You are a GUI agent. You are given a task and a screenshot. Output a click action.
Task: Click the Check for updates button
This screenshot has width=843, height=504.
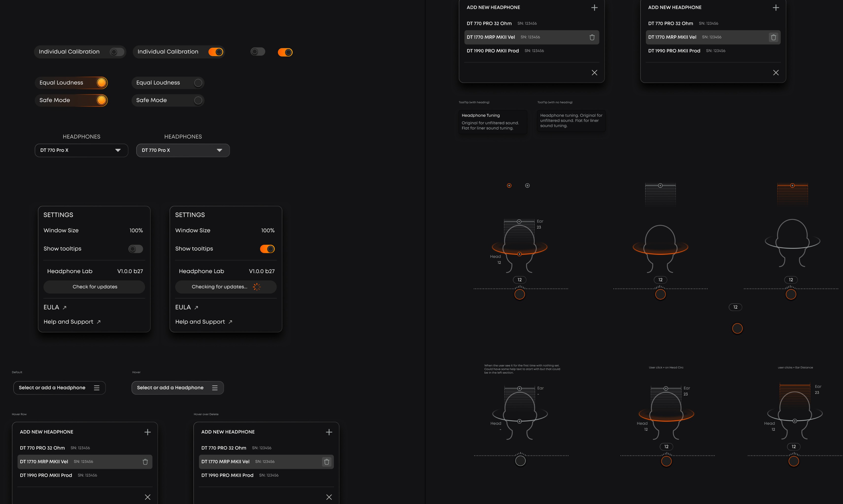(94, 287)
